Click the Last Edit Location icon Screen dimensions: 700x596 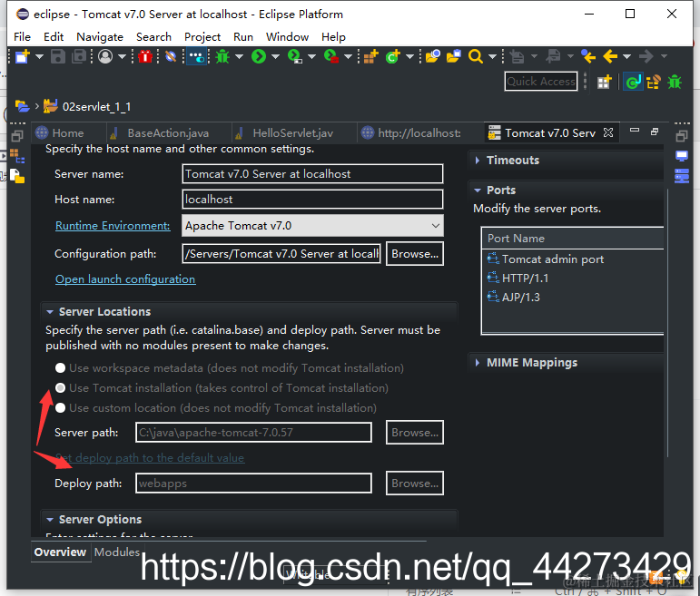point(588,56)
